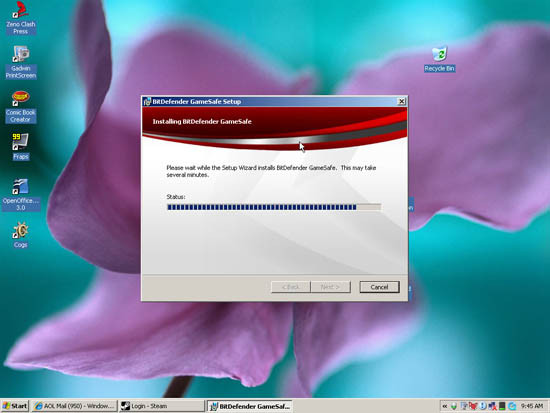The image size is (550, 413).
Task: Click the greyed-out Next button
Action: pos(330,287)
